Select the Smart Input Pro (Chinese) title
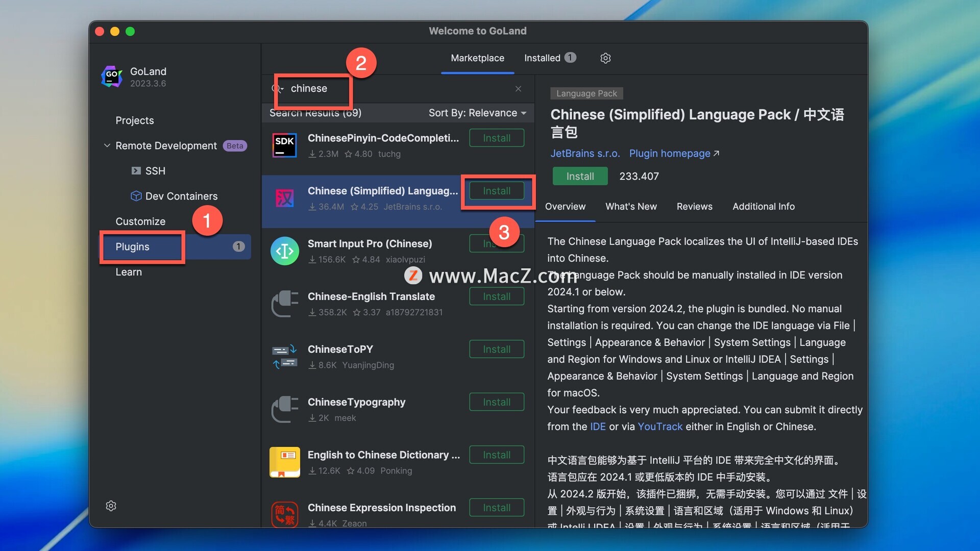The height and width of the screenshot is (551, 980). (370, 244)
